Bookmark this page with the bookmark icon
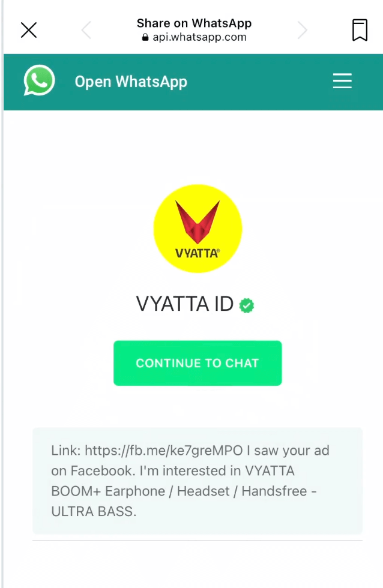 (x=360, y=30)
